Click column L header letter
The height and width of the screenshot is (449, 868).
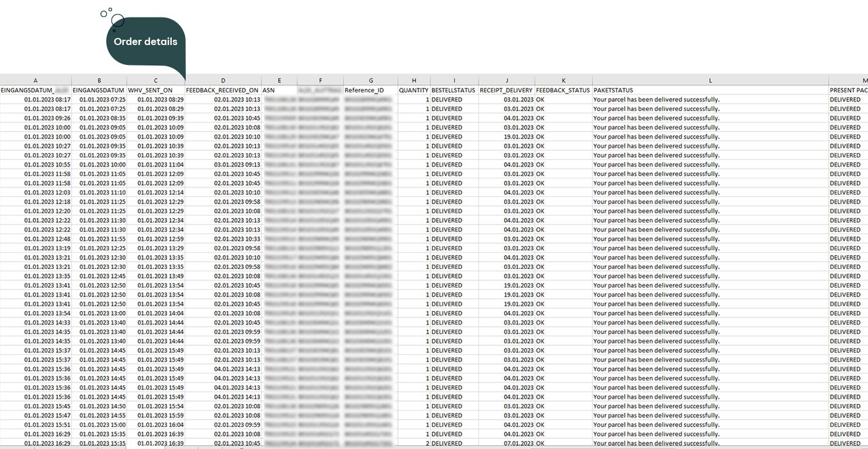pos(710,81)
